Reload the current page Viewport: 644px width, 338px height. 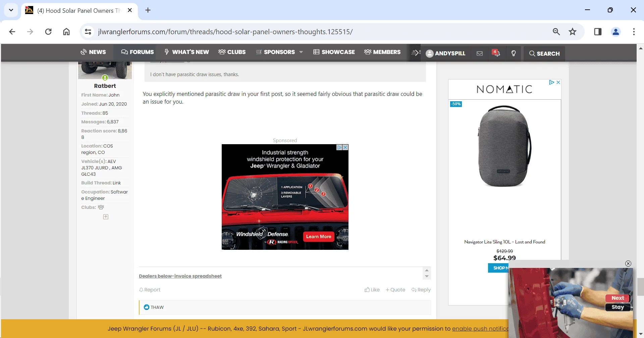pyautogui.click(x=48, y=32)
